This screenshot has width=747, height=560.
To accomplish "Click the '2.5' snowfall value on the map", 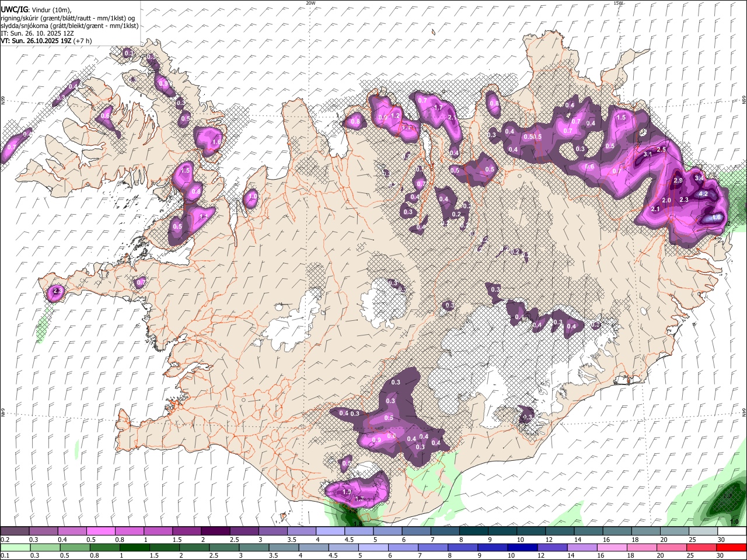I will tap(662, 150).
